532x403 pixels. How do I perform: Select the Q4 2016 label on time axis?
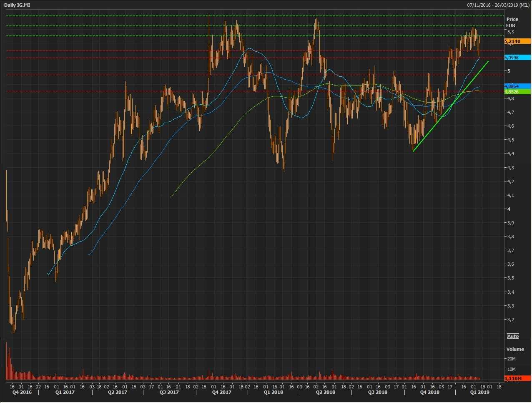click(x=22, y=392)
